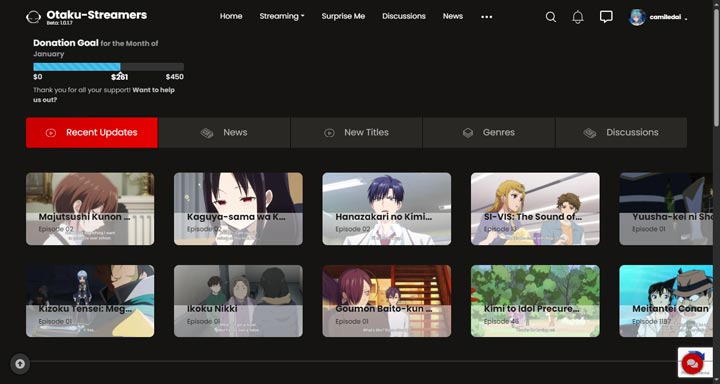The image size is (720, 384).
Task: Open the messages speech bubble icon
Action: coord(606,17)
